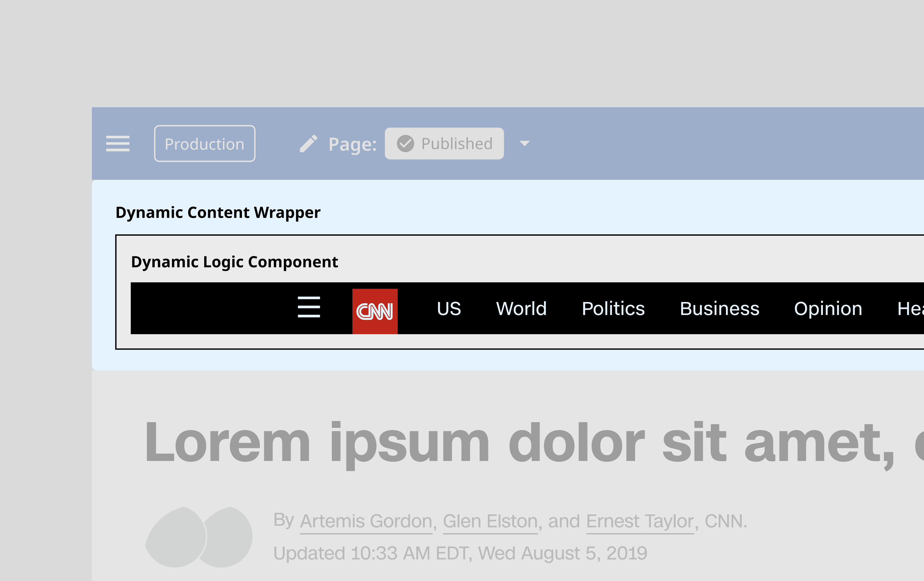Open the World nav section
This screenshot has height=581, width=924.
521,309
